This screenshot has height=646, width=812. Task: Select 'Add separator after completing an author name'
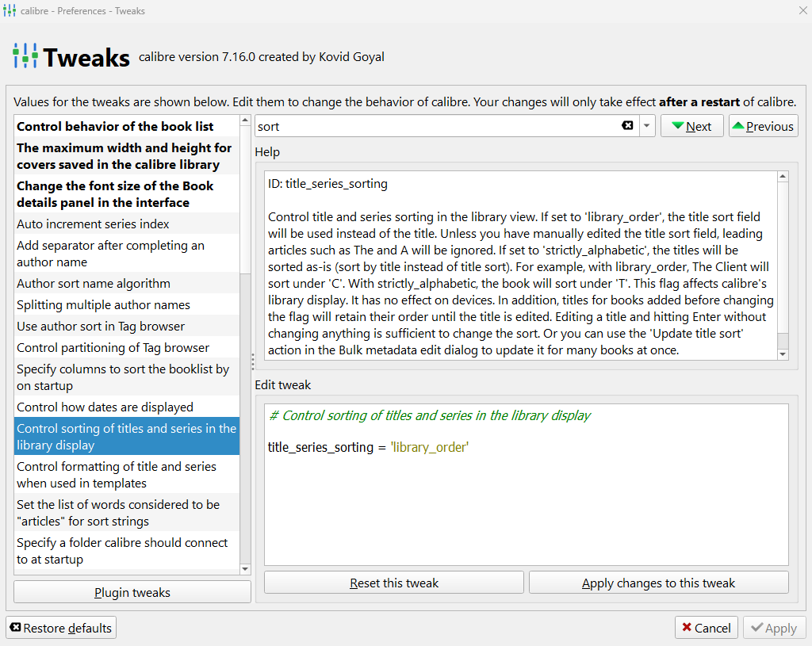coord(127,254)
